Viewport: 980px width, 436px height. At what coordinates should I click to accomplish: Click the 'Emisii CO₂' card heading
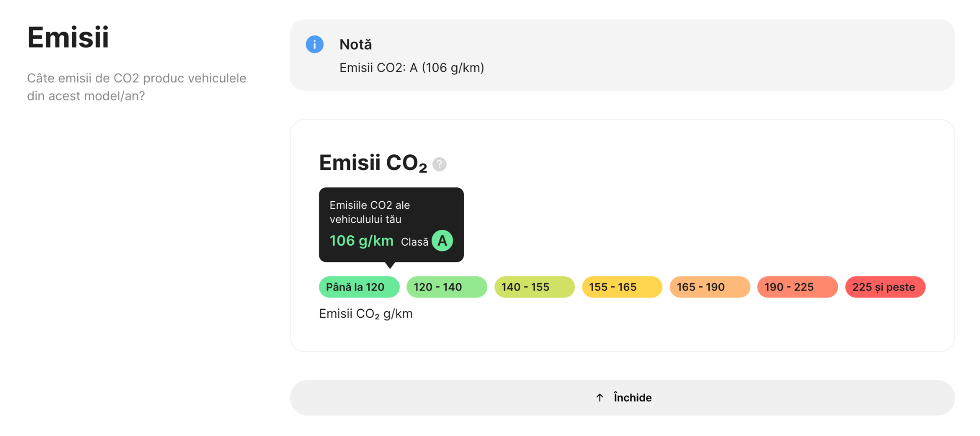(x=372, y=163)
